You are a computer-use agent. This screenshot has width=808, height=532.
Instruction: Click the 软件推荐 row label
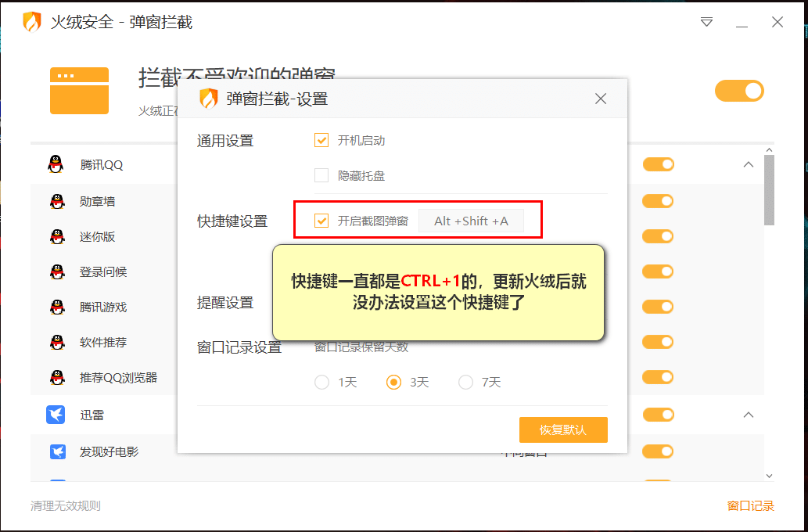[103, 343]
